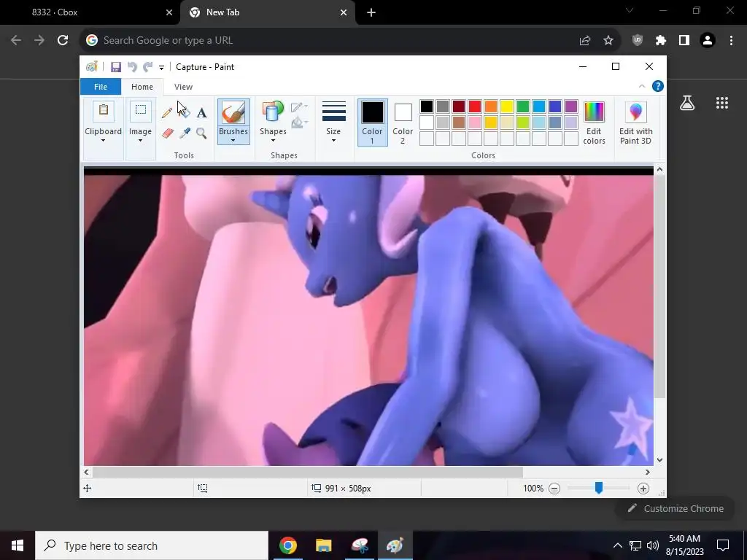The image size is (747, 560).
Task: Click the vertical scrollbar down arrow in Paint
Action: (659, 460)
